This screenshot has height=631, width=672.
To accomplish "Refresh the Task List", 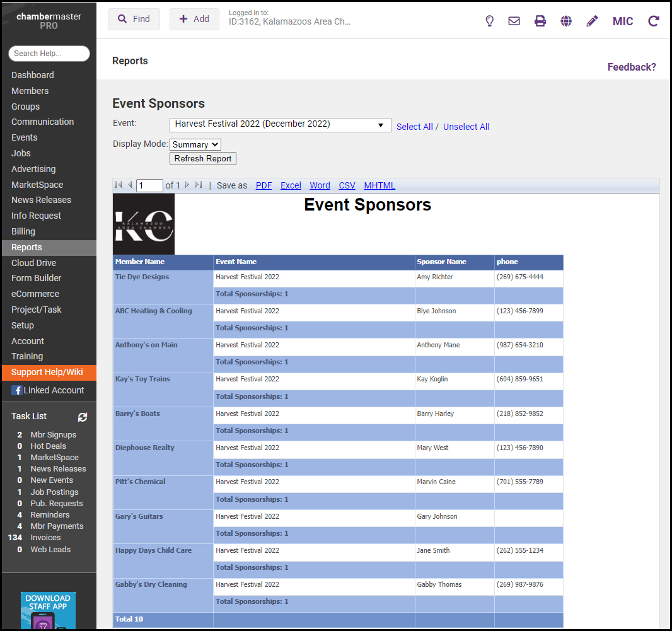I will [x=83, y=417].
